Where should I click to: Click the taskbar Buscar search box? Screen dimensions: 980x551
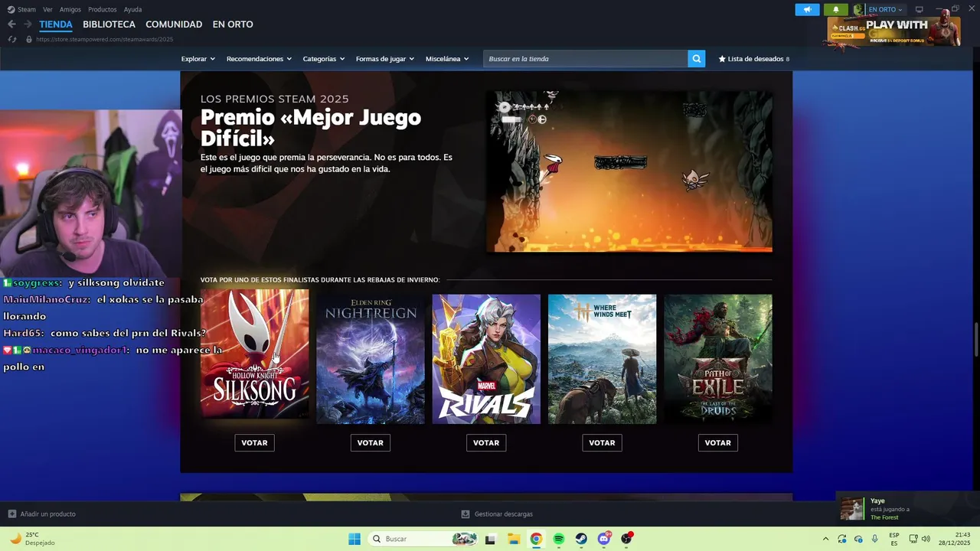tap(423, 539)
